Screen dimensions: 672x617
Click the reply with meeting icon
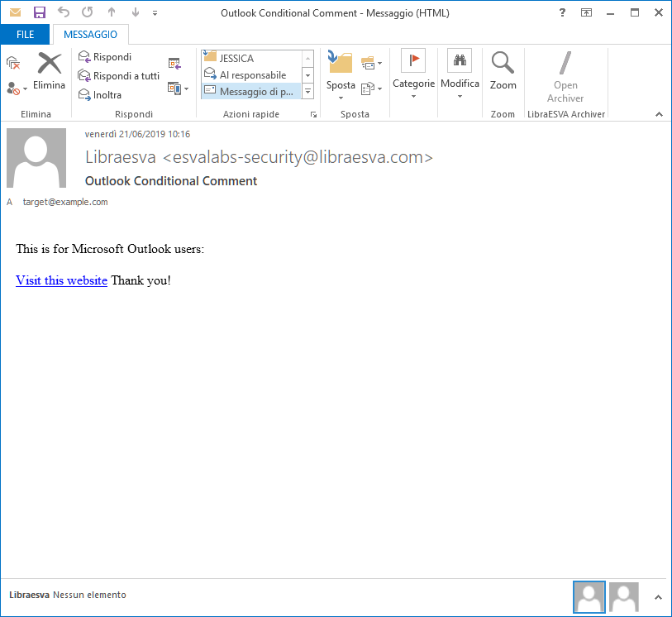(x=174, y=64)
